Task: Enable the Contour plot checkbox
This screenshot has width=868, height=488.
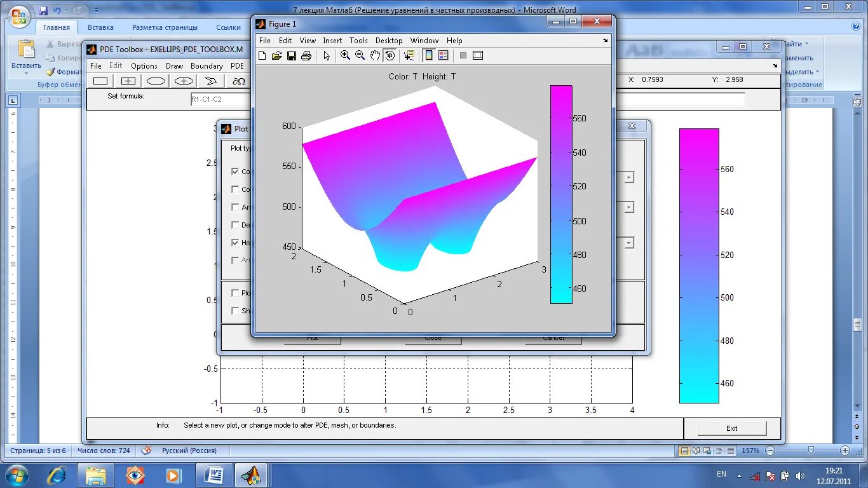Action: 235,189
